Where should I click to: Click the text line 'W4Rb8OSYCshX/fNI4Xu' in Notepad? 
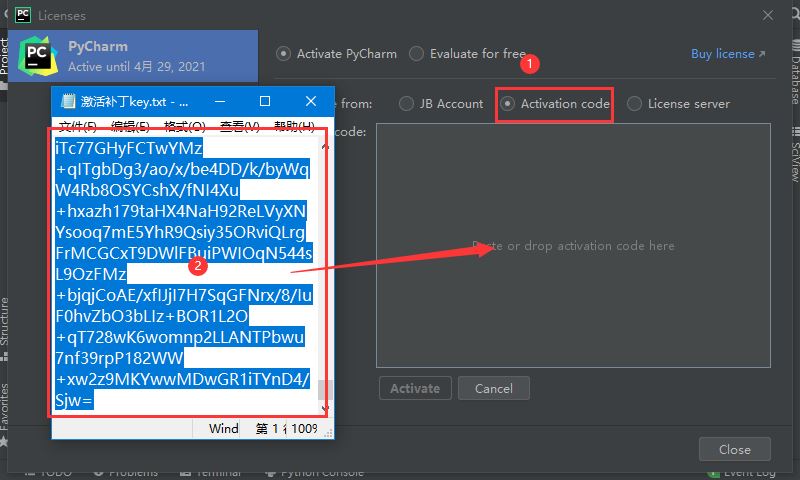pyautogui.click(x=147, y=190)
